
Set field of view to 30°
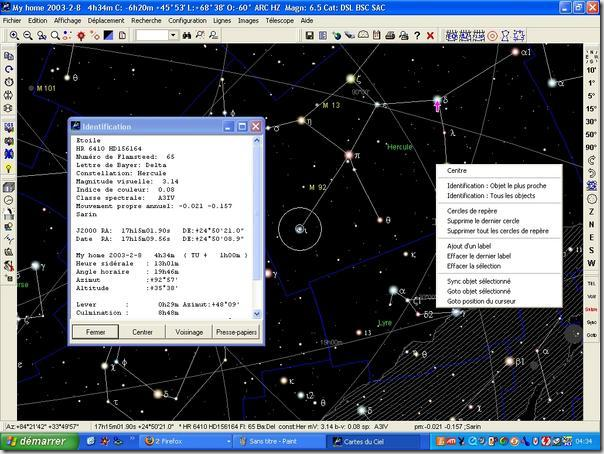(x=591, y=121)
